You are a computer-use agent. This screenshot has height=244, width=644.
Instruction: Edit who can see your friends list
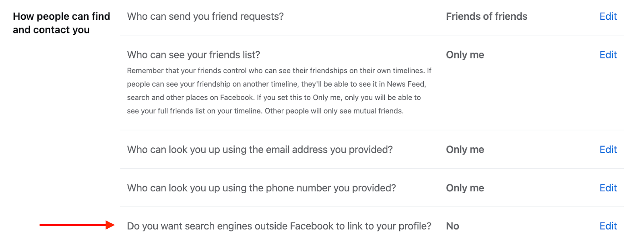click(608, 55)
